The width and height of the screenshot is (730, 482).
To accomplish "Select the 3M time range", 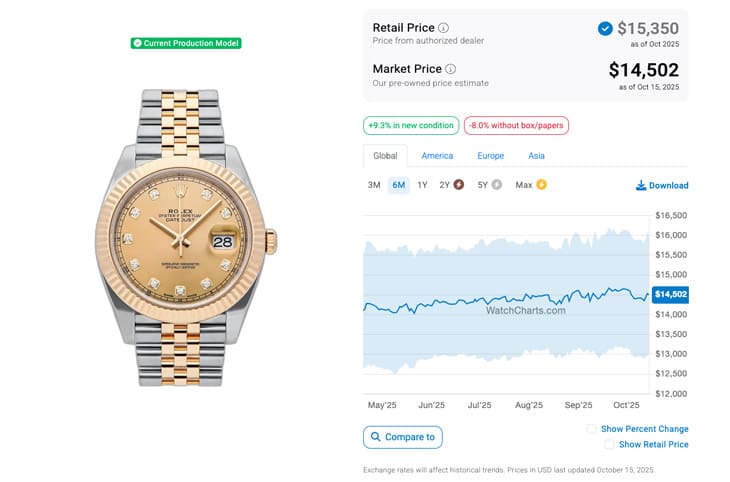I will [374, 185].
